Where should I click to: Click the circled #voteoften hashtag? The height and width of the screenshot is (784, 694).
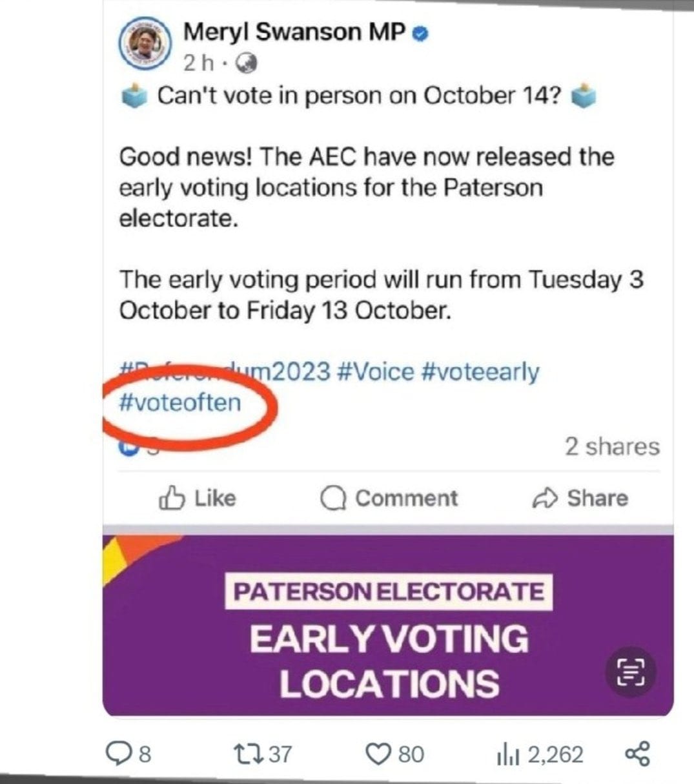point(180,402)
